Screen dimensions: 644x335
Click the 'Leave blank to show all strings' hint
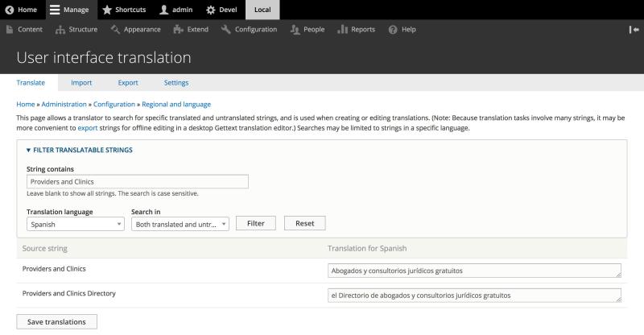point(113,193)
